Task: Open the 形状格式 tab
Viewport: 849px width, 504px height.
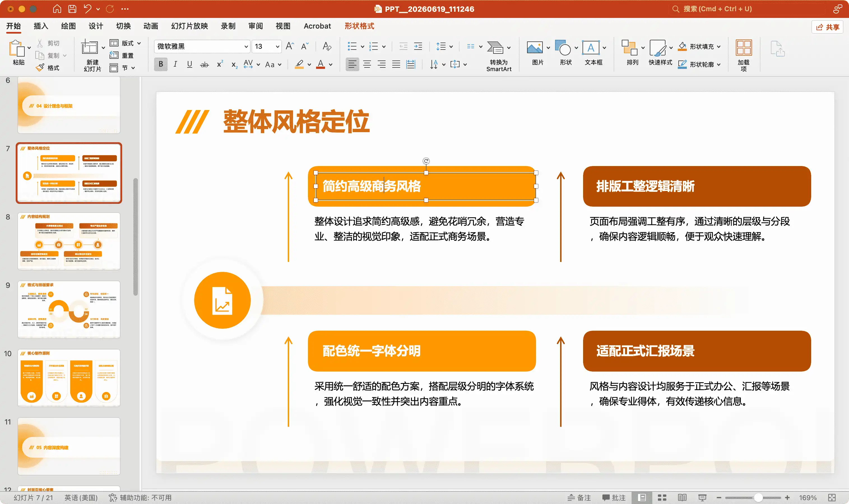Action: coord(359,26)
